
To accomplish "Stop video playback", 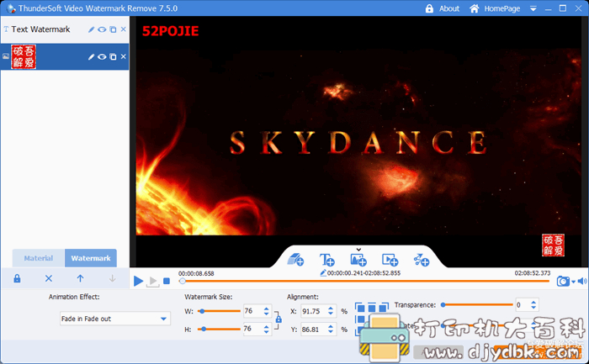I will point(167,281).
